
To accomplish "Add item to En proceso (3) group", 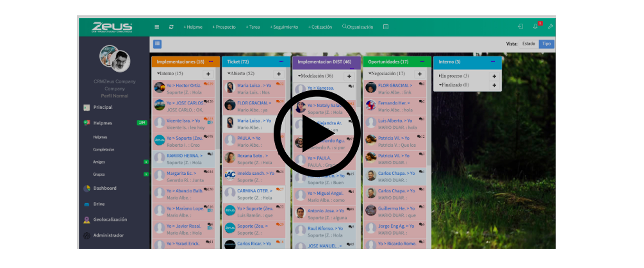I will (x=494, y=76).
